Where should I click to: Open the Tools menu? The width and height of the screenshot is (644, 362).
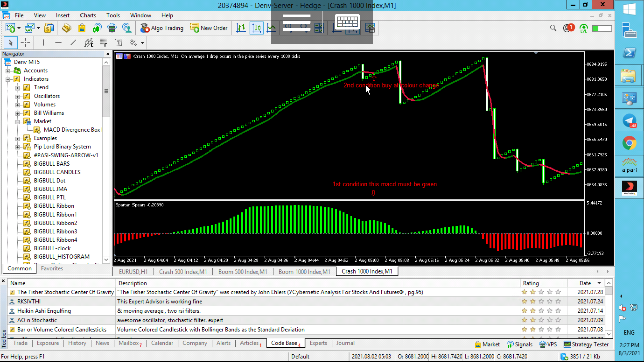coord(113,15)
